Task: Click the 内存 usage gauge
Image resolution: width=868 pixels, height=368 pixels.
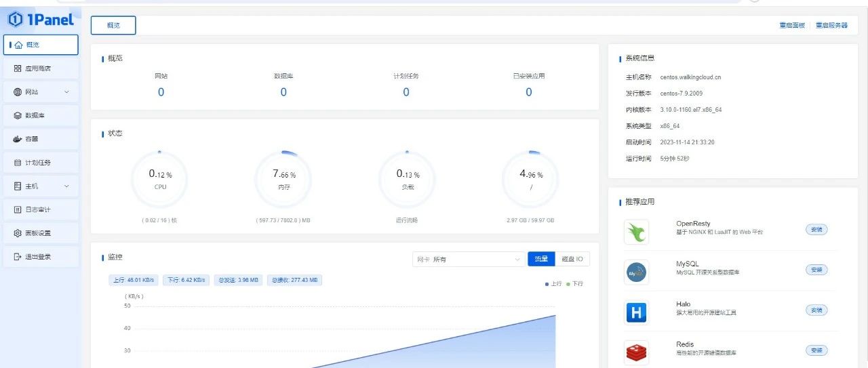Action: point(283,179)
